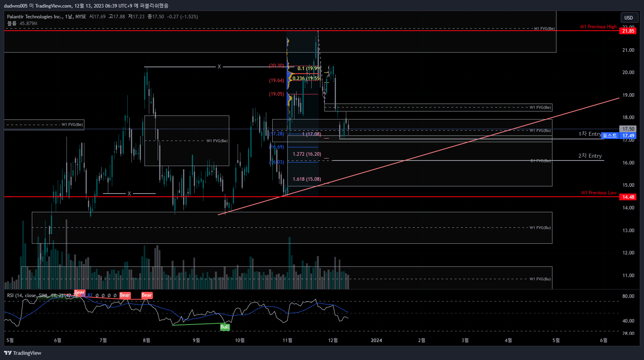Click W1 FVG(Be) label near 18.50
The width and height of the screenshot is (644, 360).
[540, 108]
